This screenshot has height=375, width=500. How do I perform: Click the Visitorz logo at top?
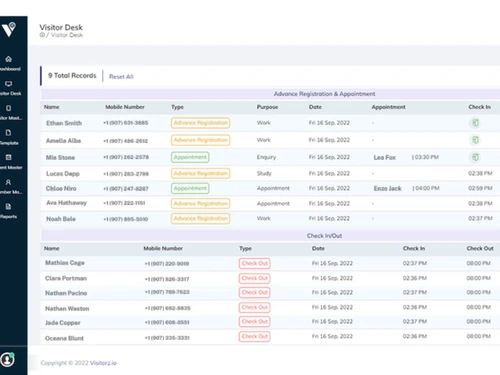(x=9, y=30)
